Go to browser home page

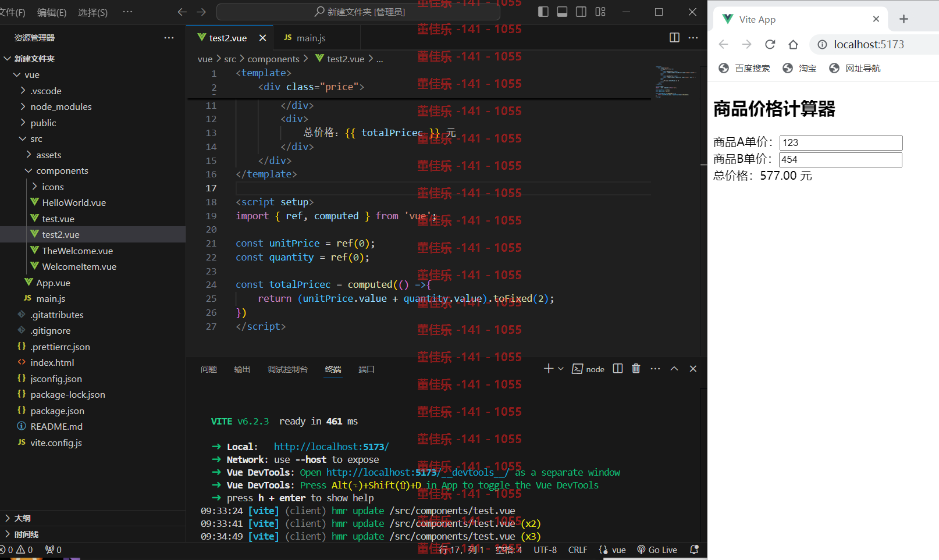tap(793, 44)
